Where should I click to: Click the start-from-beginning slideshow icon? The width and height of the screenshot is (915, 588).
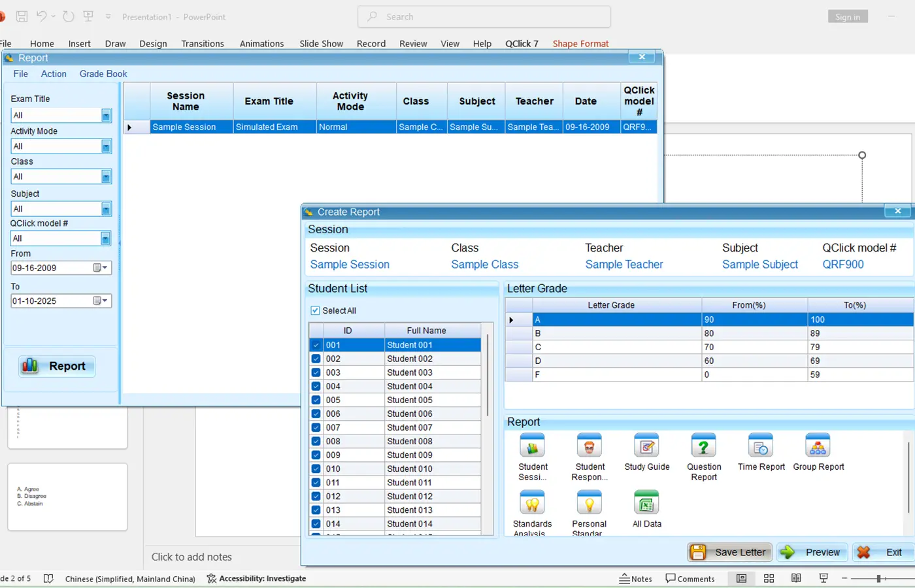click(88, 16)
